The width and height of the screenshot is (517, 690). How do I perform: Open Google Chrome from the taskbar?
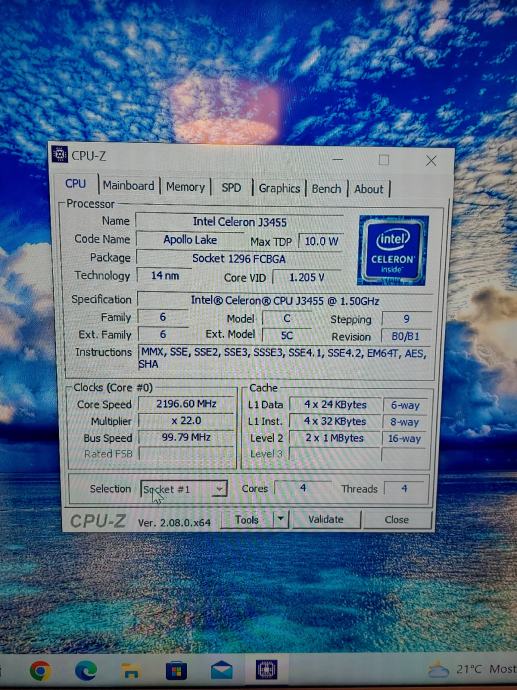pyautogui.click(x=40, y=671)
